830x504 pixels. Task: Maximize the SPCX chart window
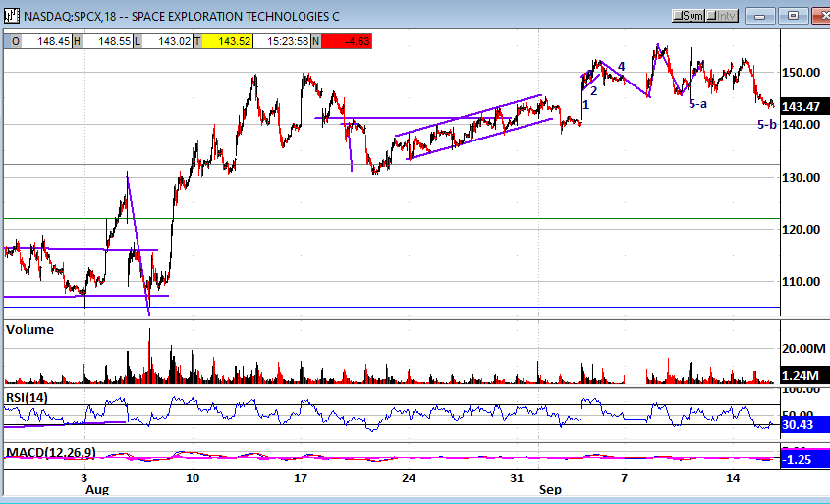click(793, 16)
